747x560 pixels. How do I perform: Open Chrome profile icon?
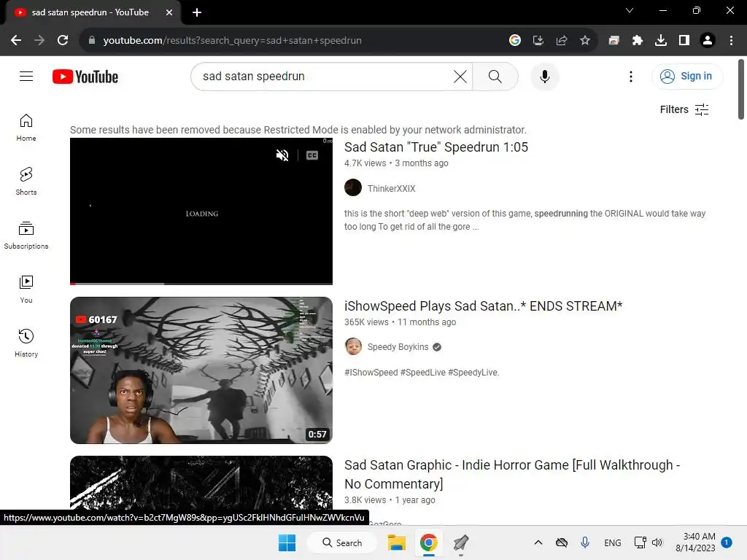[708, 41]
